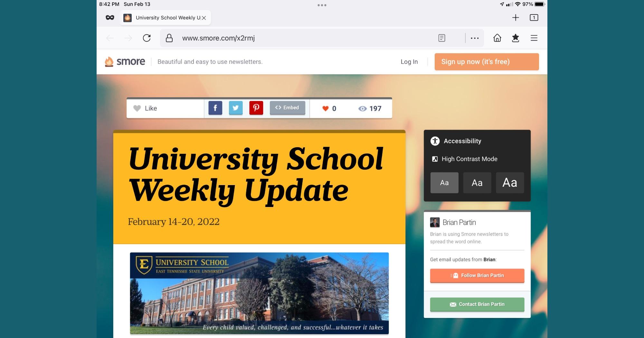The image size is (644, 338).
Task: Click Follow Brian Partin button
Action: click(477, 276)
